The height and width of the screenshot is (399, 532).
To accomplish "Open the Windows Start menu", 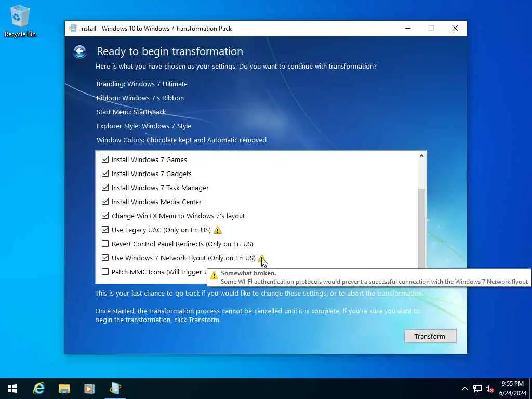I will coord(12,389).
